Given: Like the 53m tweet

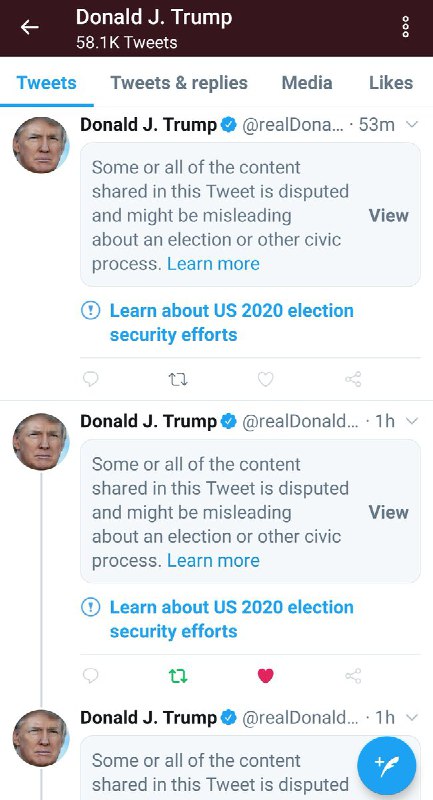Looking at the screenshot, I should pos(265,379).
